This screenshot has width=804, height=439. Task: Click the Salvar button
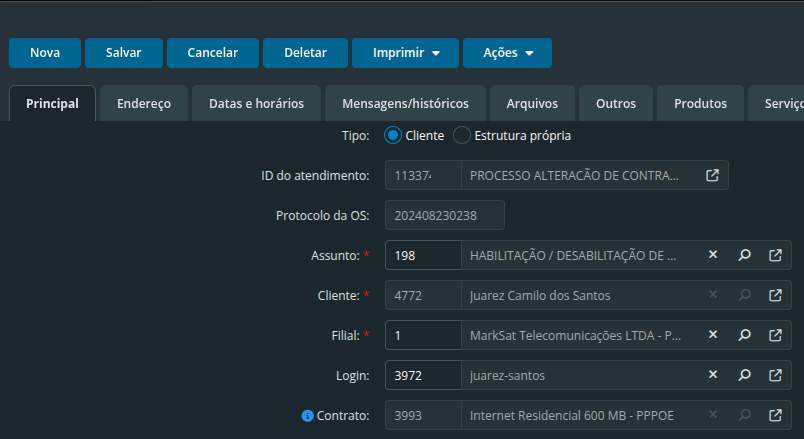pyautogui.click(x=123, y=53)
